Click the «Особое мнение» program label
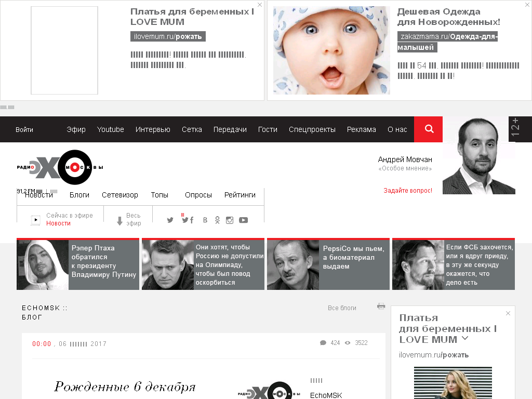Screen dimensions: 532x399 click(x=405, y=169)
